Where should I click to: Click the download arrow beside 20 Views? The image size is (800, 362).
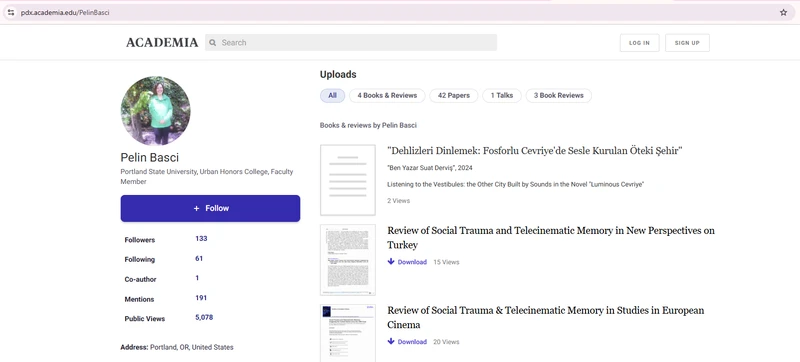point(391,341)
